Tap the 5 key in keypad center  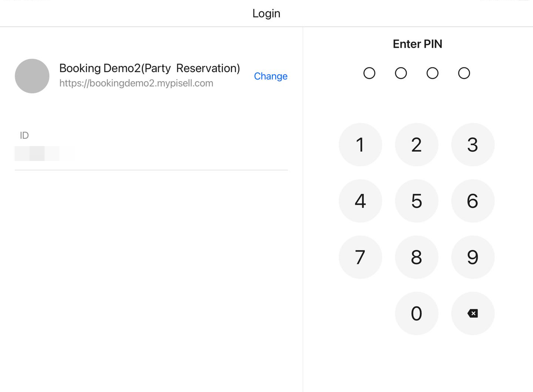coord(416,201)
